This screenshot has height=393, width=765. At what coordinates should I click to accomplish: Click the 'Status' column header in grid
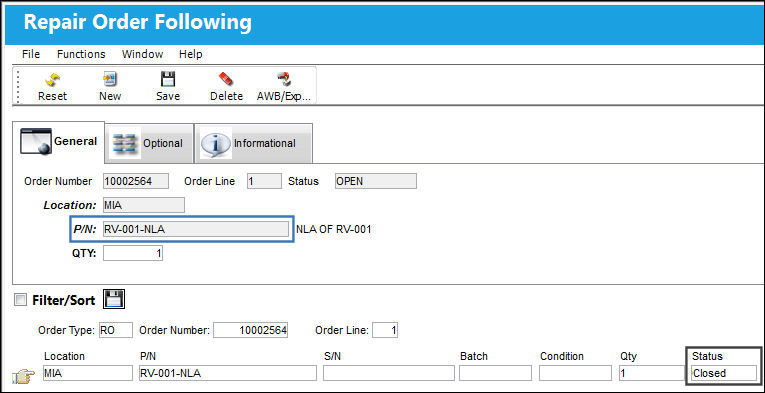pos(707,356)
